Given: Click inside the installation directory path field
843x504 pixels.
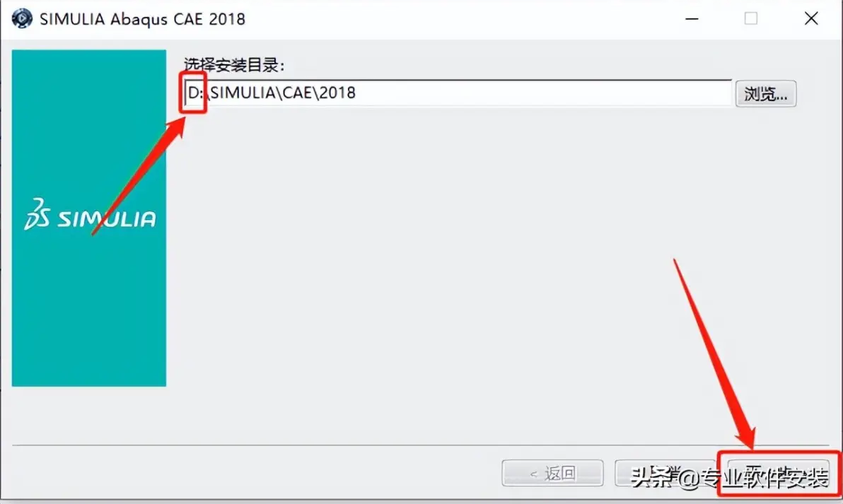Looking at the screenshot, I should tap(458, 93).
